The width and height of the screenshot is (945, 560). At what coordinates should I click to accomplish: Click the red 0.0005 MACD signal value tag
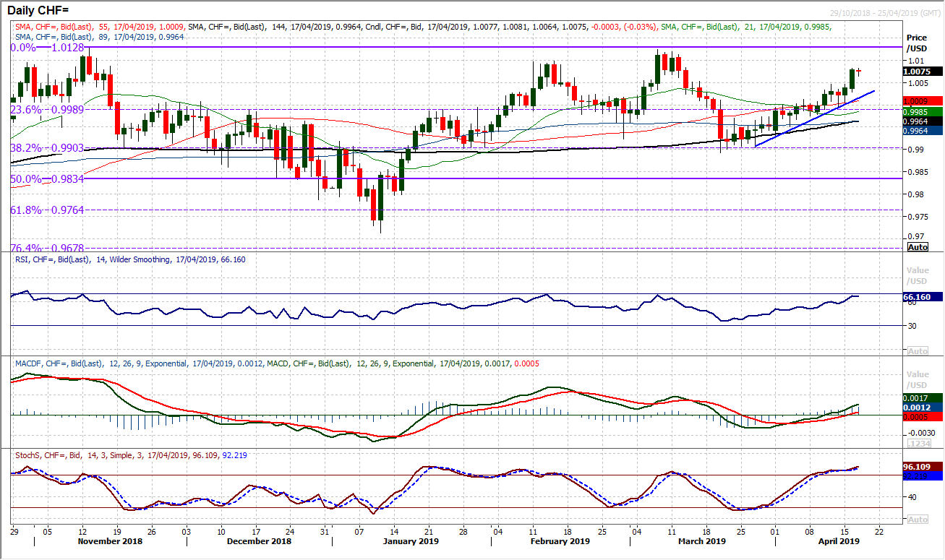click(x=921, y=417)
